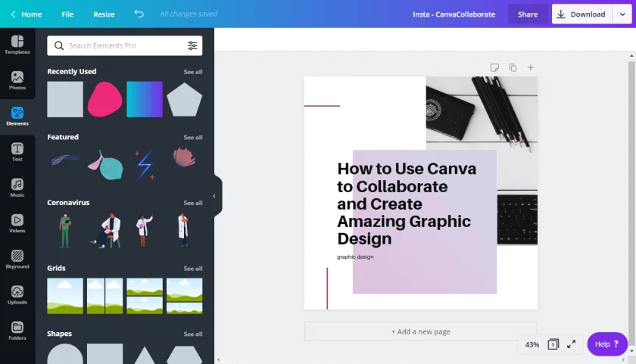Duplicate the page icon
The height and width of the screenshot is (364, 636).
513,67
